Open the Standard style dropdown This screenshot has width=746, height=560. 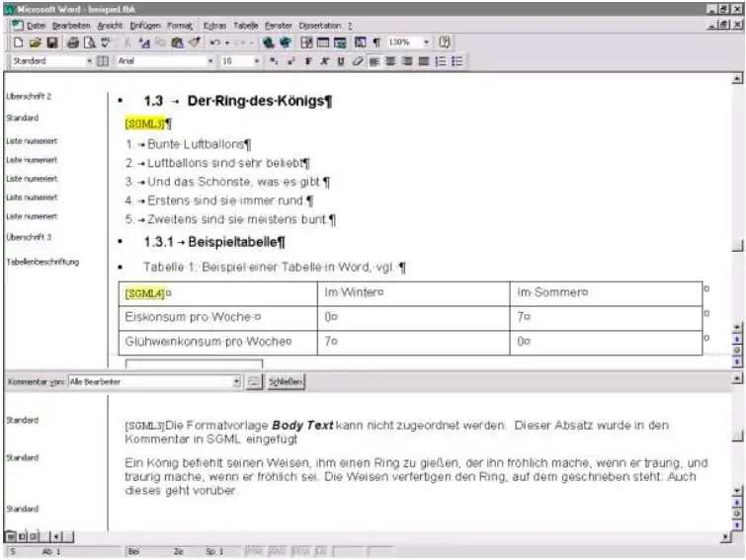point(90,61)
